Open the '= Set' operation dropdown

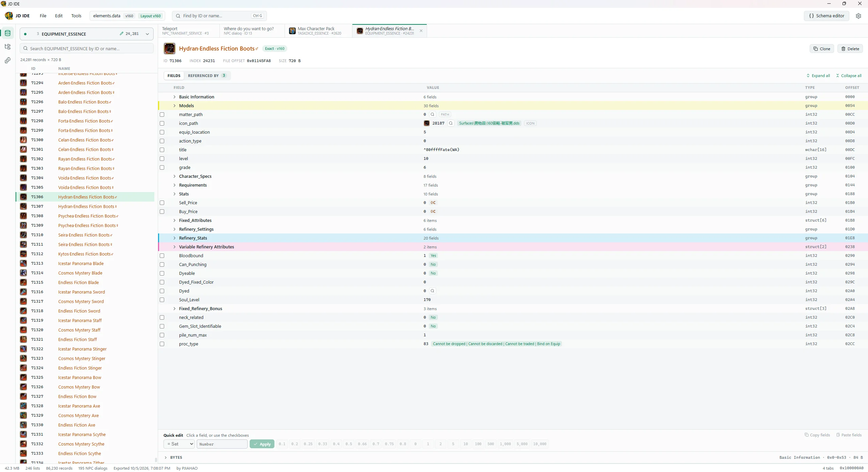point(179,444)
